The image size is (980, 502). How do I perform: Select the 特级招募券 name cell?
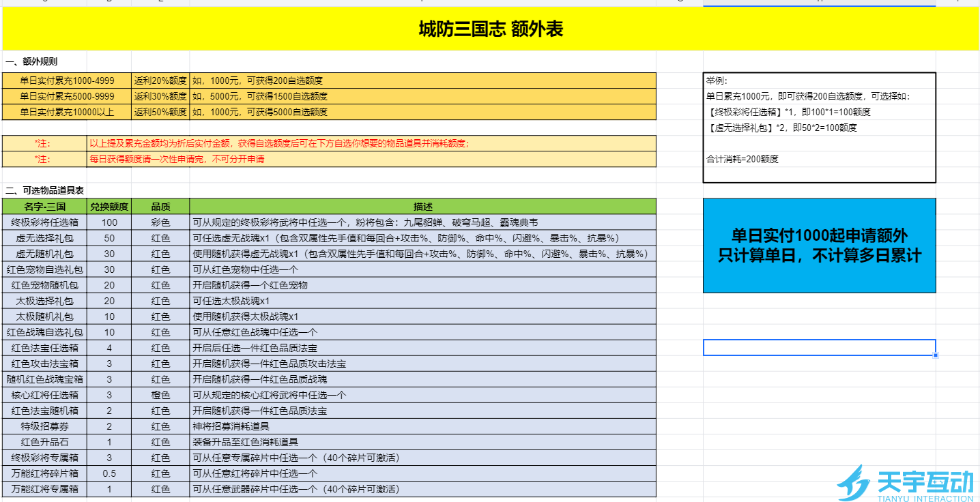pyautogui.click(x=44, y=426)
